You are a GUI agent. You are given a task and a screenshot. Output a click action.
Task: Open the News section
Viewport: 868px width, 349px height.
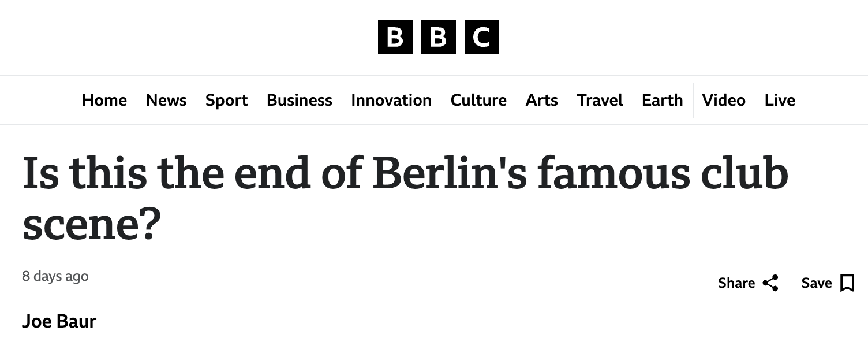pyautogui.click(x=166, y=100)
